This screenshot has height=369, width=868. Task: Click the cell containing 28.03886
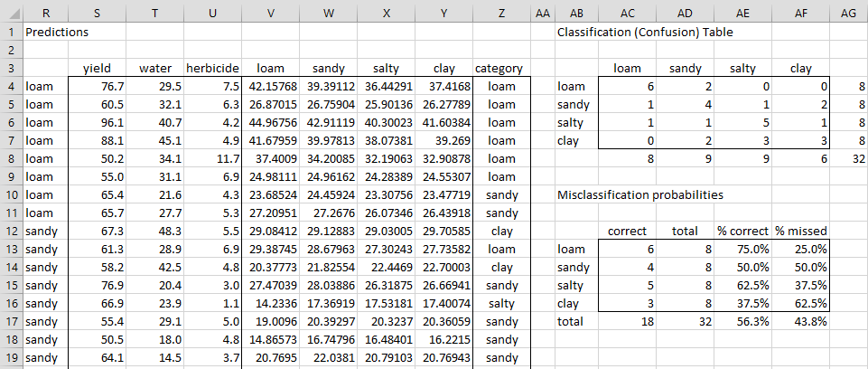pyautogui.click(x=328, y=285)
